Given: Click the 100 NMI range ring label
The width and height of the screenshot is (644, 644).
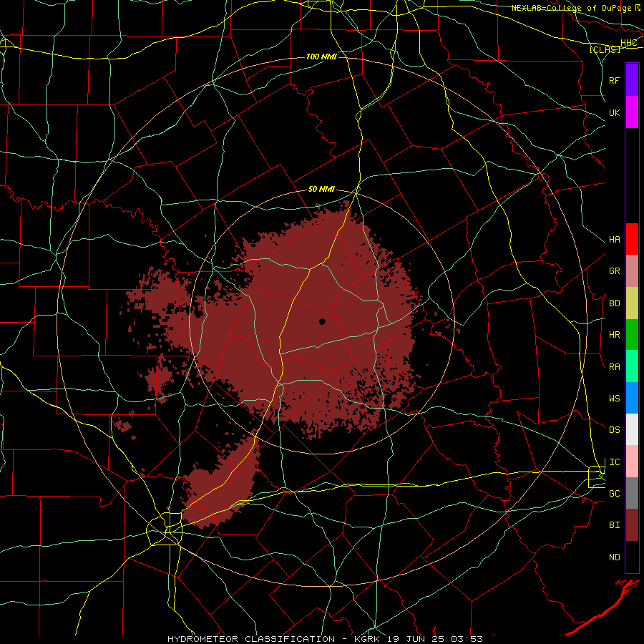Looking at the screenshot, I should (x=321, y=57).
